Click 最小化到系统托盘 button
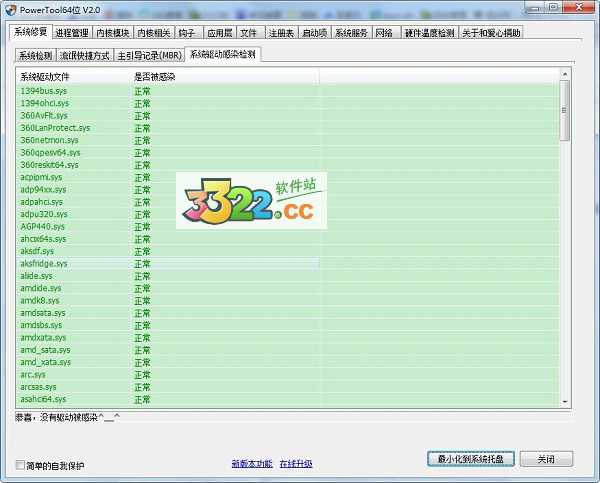 471,459
